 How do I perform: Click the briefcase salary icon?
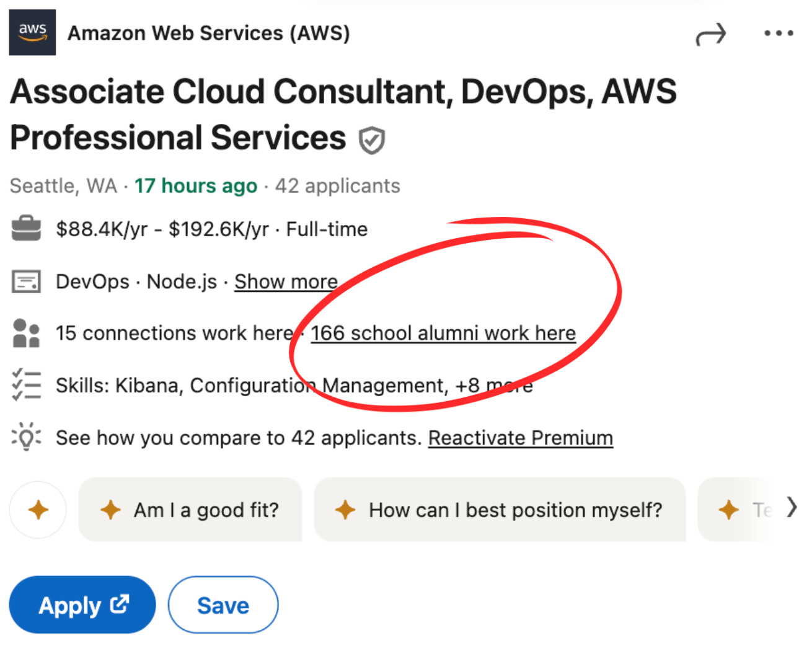click(x=26, y=228)
